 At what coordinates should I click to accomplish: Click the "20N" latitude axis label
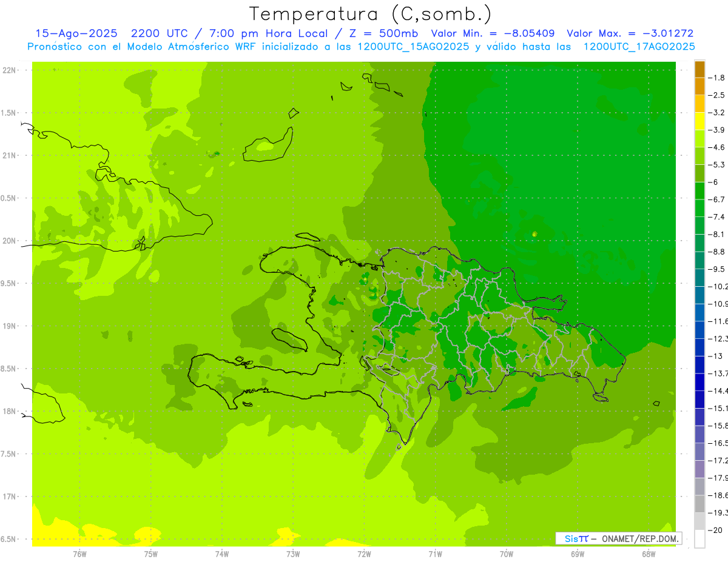[8, 241]
